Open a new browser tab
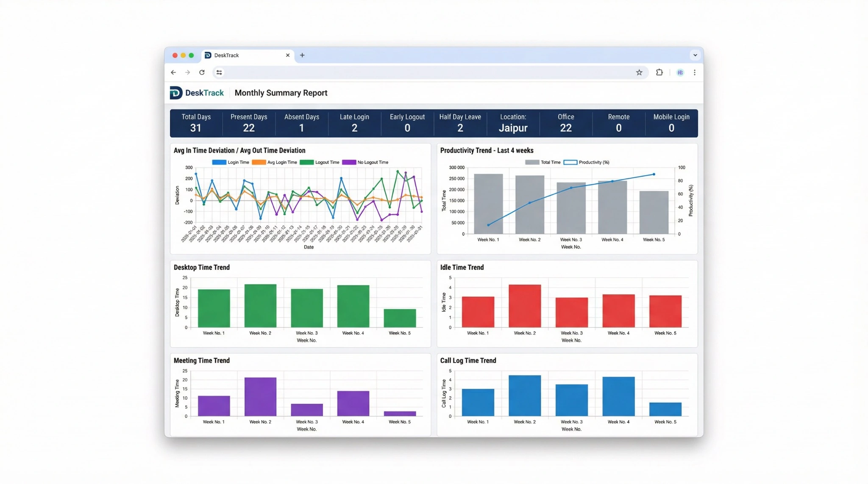Viewport: 868px width, 484px height. click(302, 55)
